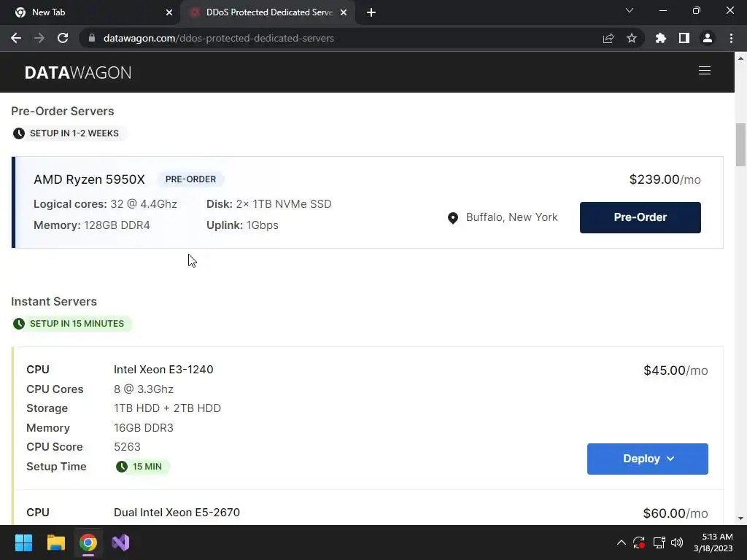The image size is (747, 560).
Task: Open the clock and date panel
Action: (713, 542)
